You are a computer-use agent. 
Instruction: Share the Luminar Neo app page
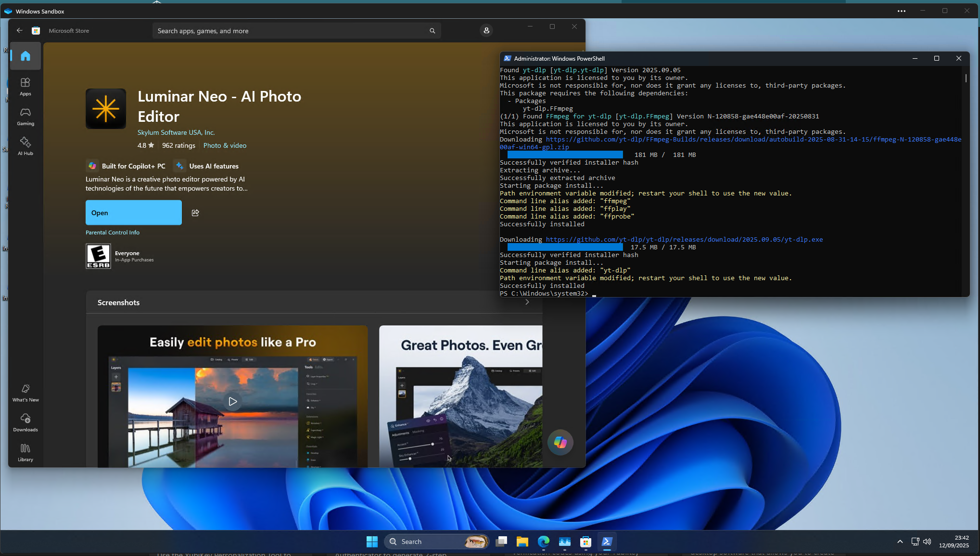195,213
